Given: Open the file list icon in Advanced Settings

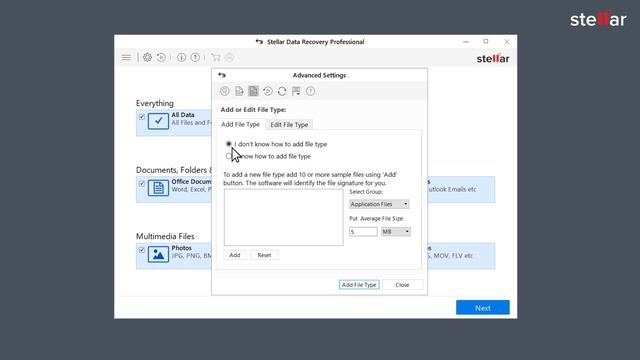Looking at the screenshot, I should pos(239,91).
